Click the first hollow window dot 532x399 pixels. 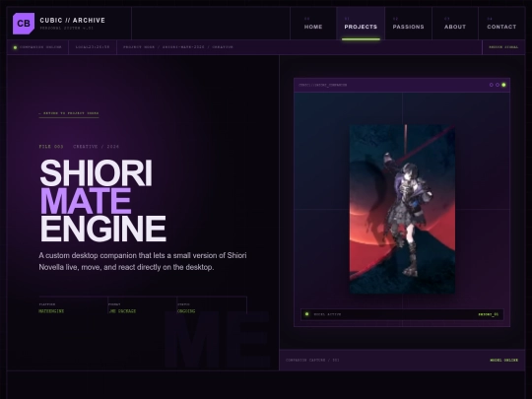click(x=491, y=85)
